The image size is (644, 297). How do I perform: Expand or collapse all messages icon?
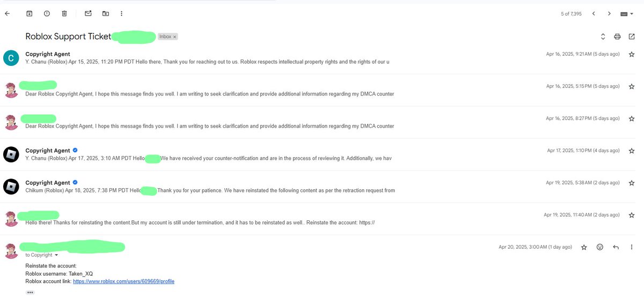(x=603, y=36)
